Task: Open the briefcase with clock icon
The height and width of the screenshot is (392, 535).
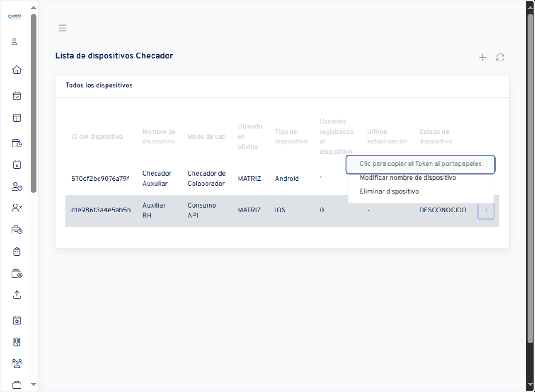Action: click(x=16, y=230)
